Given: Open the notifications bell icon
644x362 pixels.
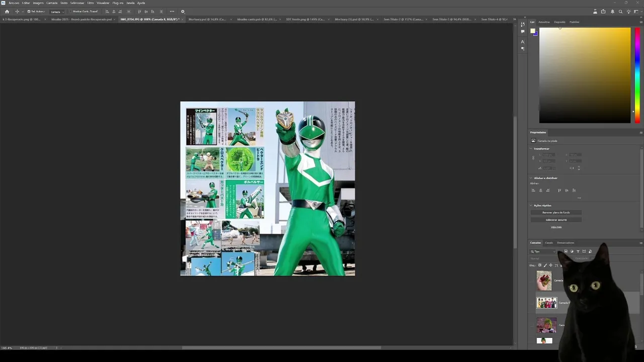Looking at the screenshot, I should click(612, 12).
